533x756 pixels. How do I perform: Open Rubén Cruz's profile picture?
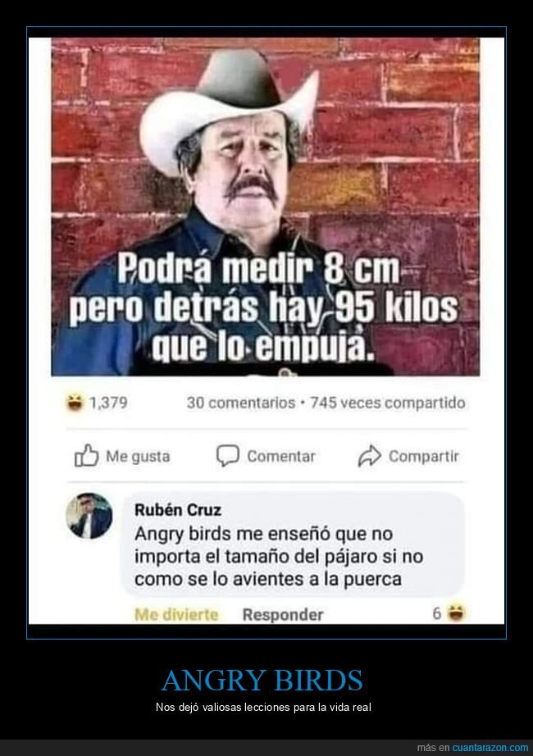click(x=89, y=516)
